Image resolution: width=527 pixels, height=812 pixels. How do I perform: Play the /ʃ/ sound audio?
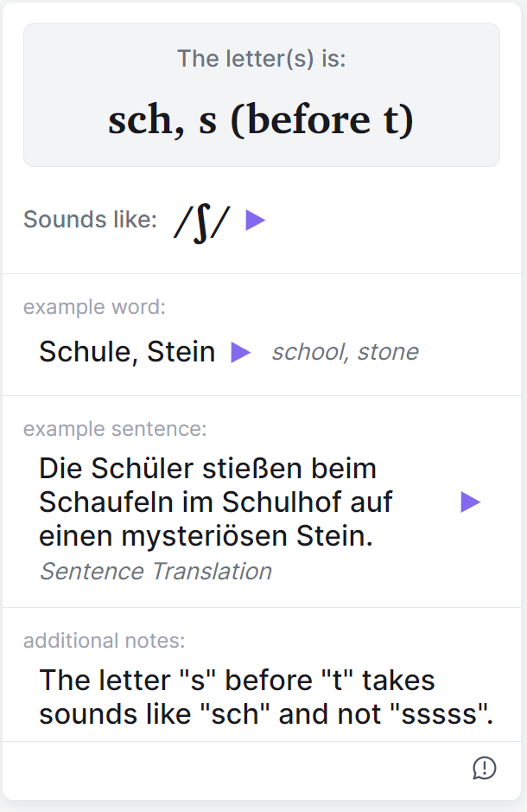(255, 221)
